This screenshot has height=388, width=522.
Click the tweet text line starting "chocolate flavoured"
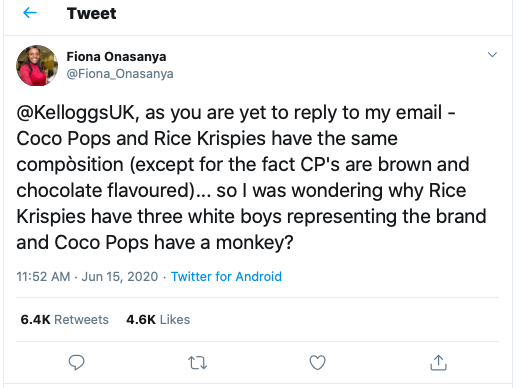(241, 191)
